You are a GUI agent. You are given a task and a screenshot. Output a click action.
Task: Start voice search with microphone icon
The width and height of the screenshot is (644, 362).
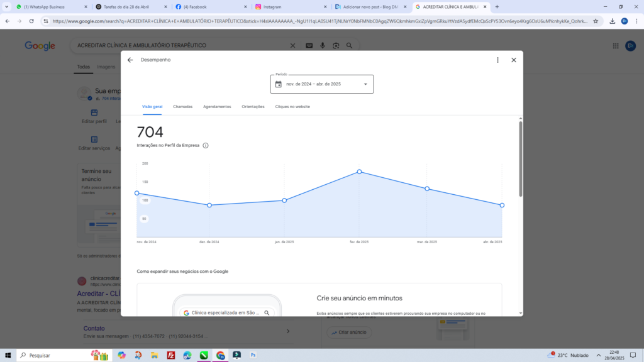tap(323, 45)
